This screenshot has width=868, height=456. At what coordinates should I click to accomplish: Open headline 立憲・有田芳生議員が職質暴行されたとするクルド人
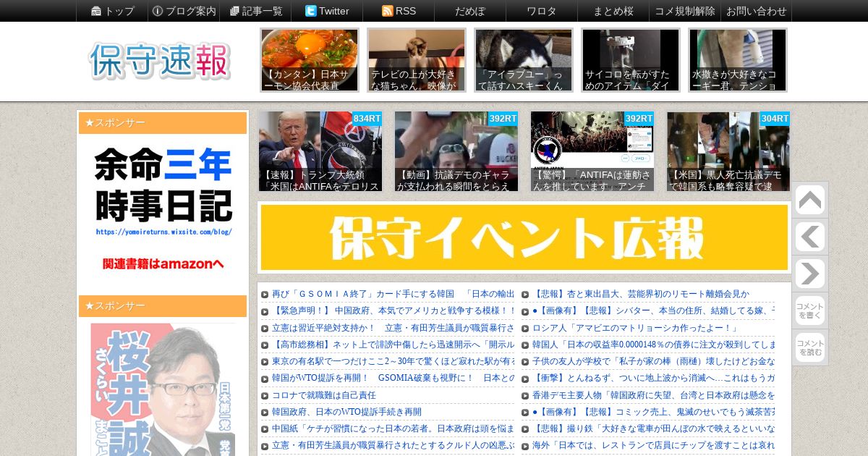coord(393,445)
